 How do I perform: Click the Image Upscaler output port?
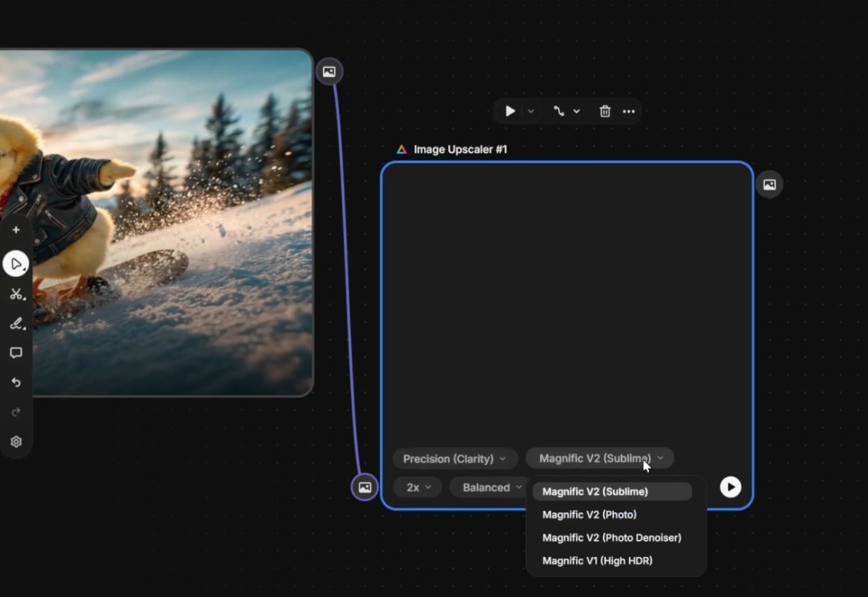pos(769,184)
